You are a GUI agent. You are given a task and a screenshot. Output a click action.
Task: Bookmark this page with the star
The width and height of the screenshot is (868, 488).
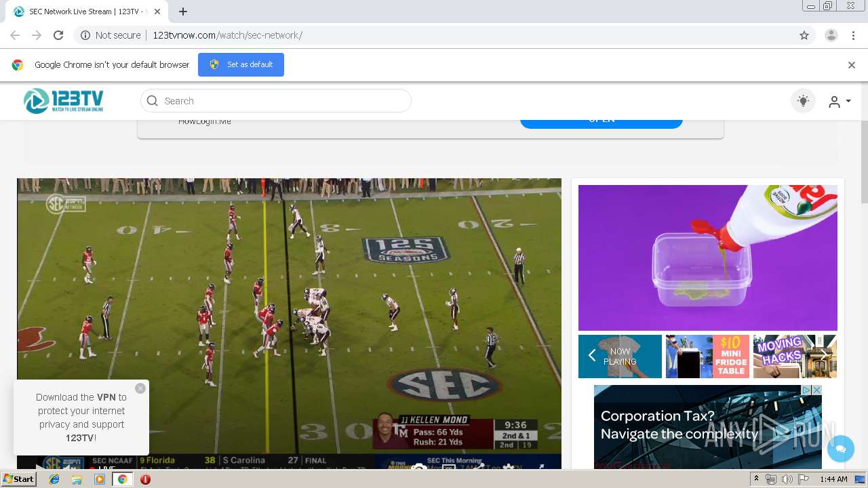click(804, 35)
